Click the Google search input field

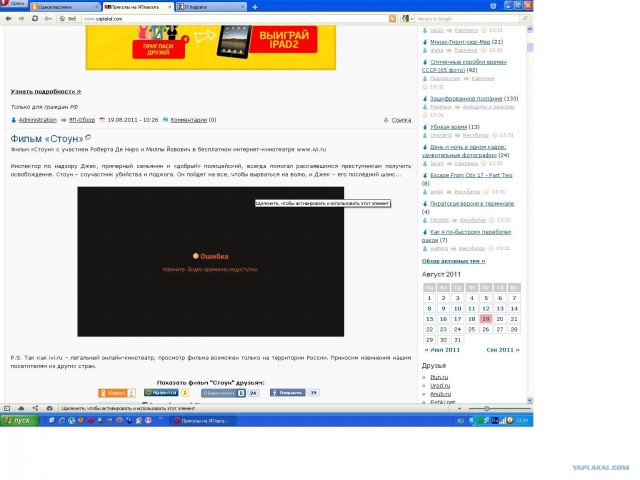(467, 19)
